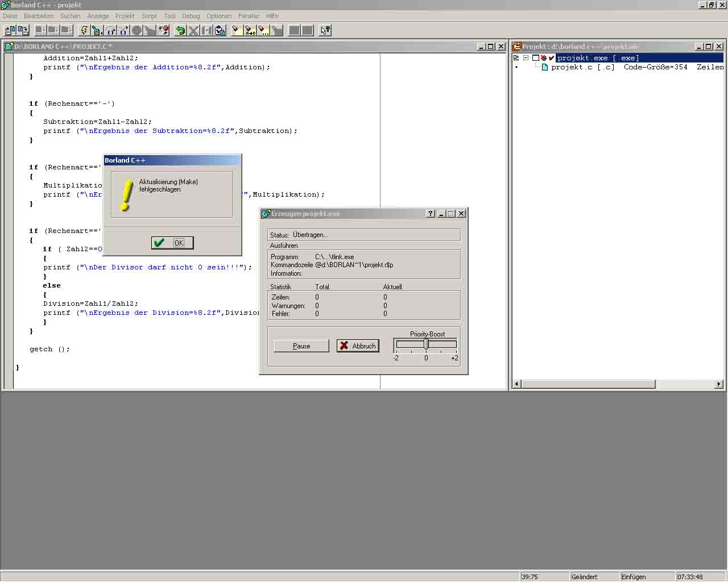Viewport: 728px width, 582px height.
Task: Click the Pause button in build dialog
Action: point(301,346)
